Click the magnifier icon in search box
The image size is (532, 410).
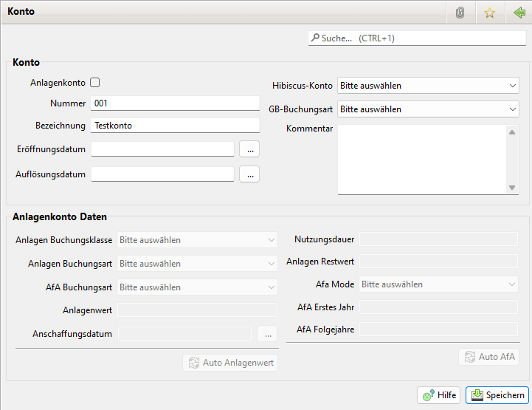315,38
